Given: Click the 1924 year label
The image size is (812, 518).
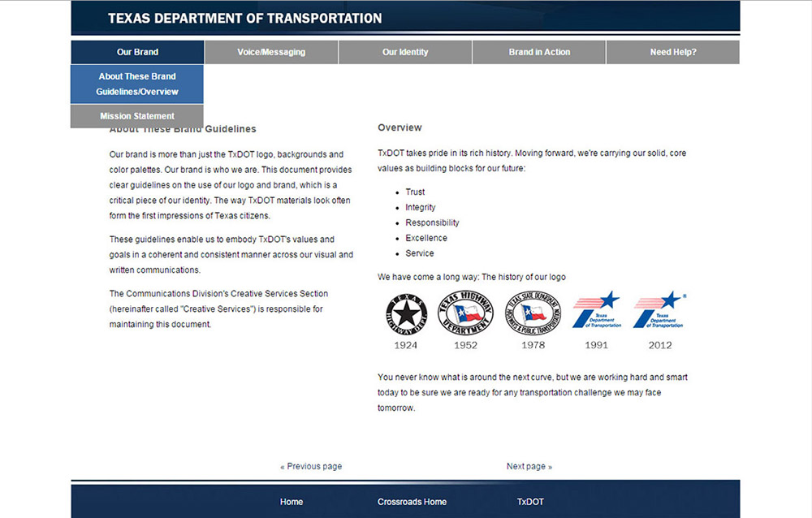Looking at the screenshot, I should (405, 345).
